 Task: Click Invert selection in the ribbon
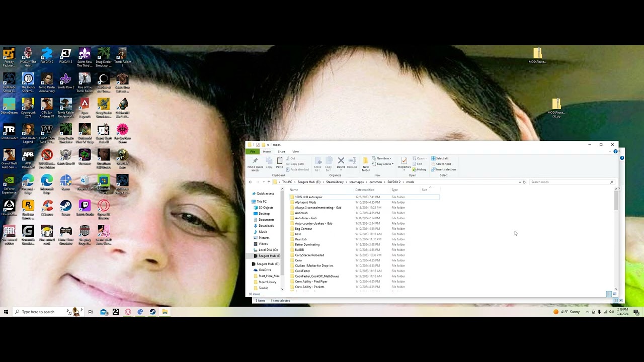click(x=444, y=169)
